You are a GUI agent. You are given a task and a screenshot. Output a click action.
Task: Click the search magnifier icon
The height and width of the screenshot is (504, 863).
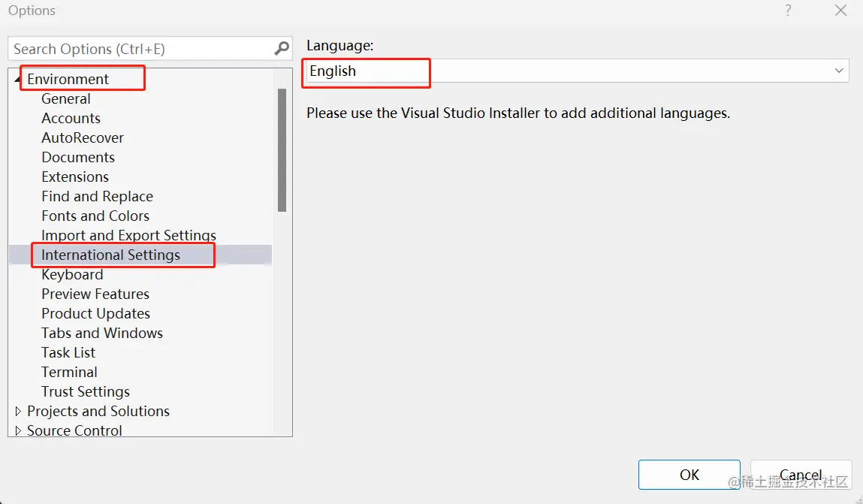tap(281, 49)
